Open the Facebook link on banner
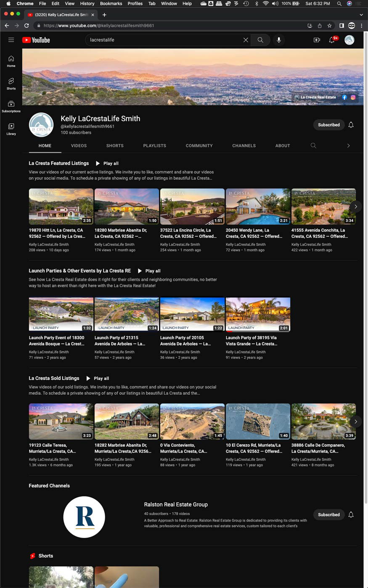The image size is (368, 588). [344, 97]
